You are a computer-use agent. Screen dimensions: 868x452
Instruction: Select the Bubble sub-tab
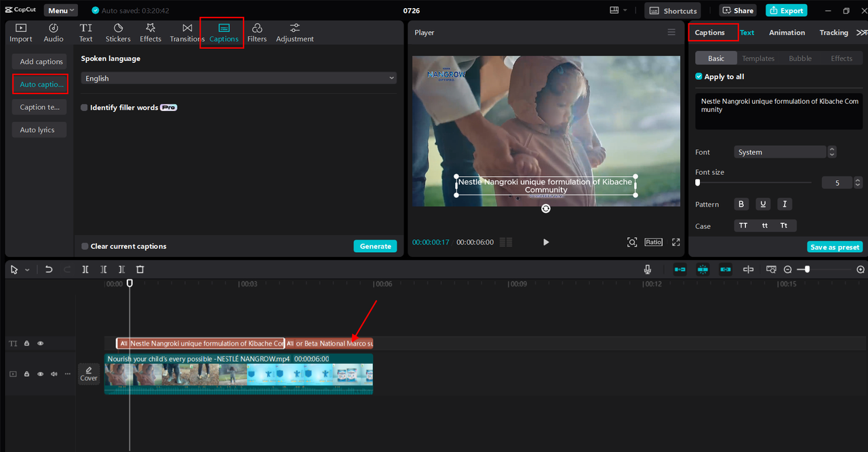[800, 58]
